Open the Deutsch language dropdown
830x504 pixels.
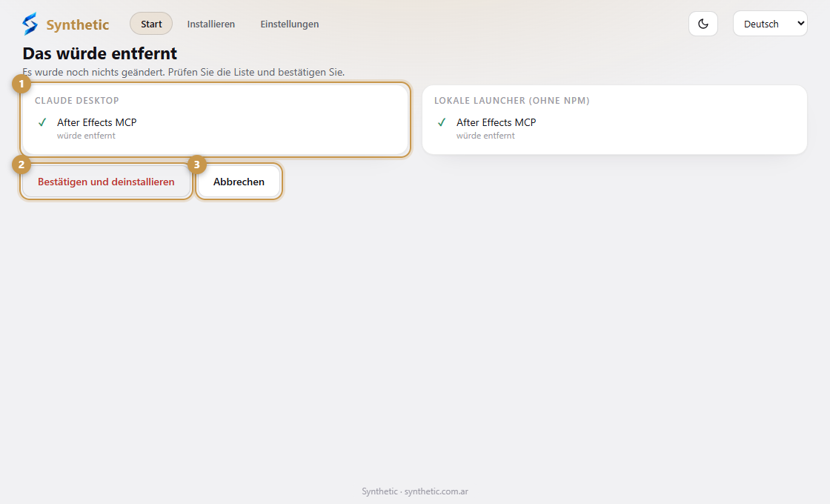tap(770, 24)
